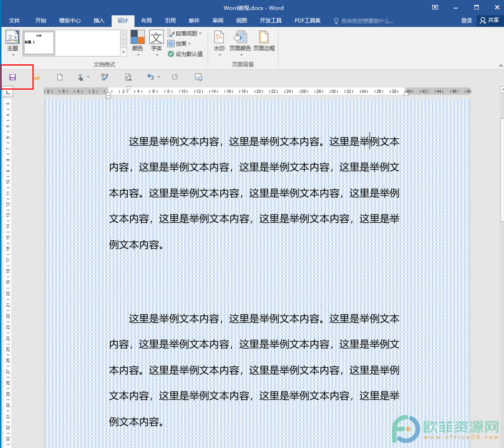Click the vertical scrollbar thumb

coord(502,170)
